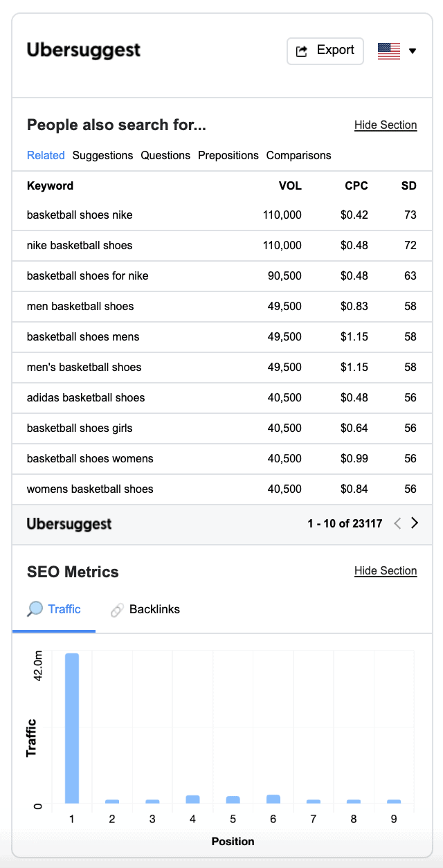Click the position 1 traffic bar
Viewport: 443px width, 868px height.
72,728
